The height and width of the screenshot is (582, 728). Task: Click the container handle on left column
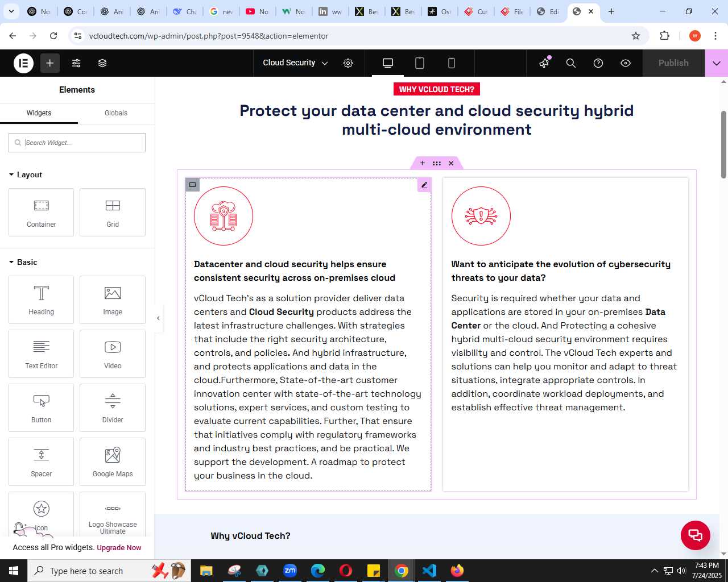[x=192, y=185]
